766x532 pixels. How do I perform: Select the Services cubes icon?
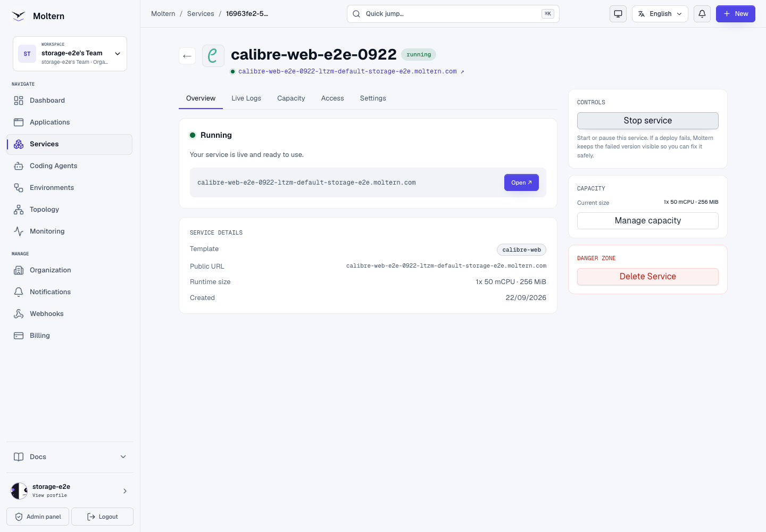[19, 144]
